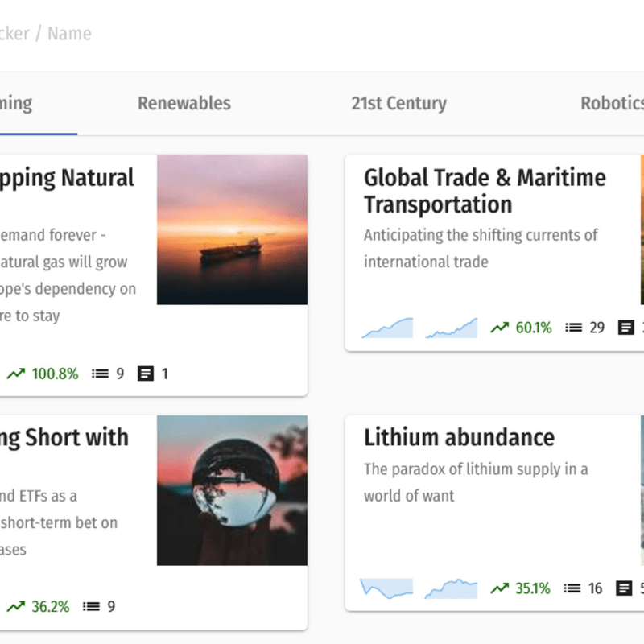This screenshot has width=644, height=644.
Task: Click the 60.1% trending-up arrow icon
Action: 500,328
